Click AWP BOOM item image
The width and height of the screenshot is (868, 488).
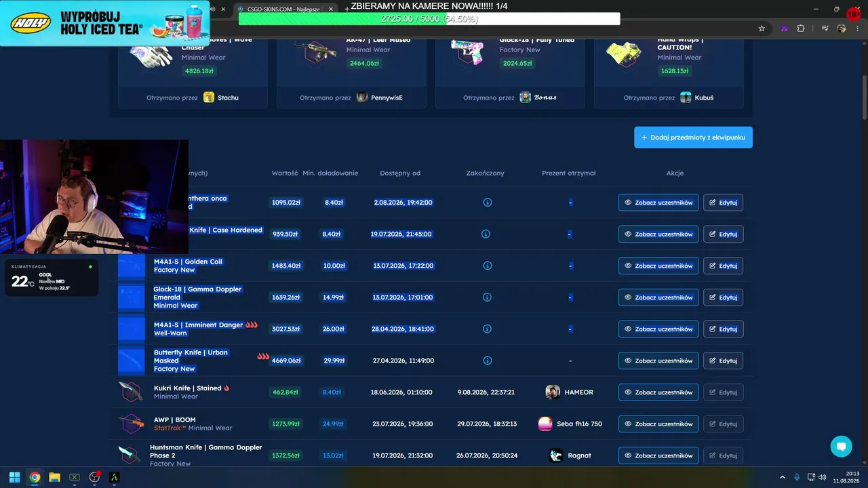130,424
